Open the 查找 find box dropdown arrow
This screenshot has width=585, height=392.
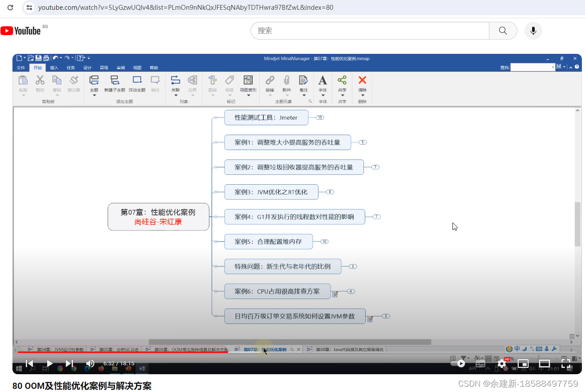pyautogui.click(x=553, y=67)
